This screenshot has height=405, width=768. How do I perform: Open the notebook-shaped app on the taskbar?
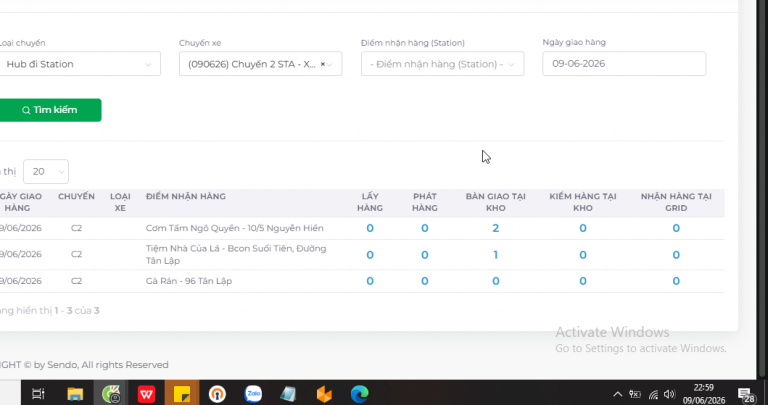coord(288,394)
